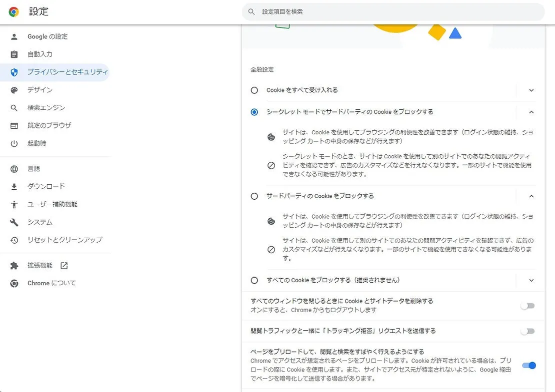
Task: Collapse the シークレット モード Cookie block details
Action: pos(531,112)
